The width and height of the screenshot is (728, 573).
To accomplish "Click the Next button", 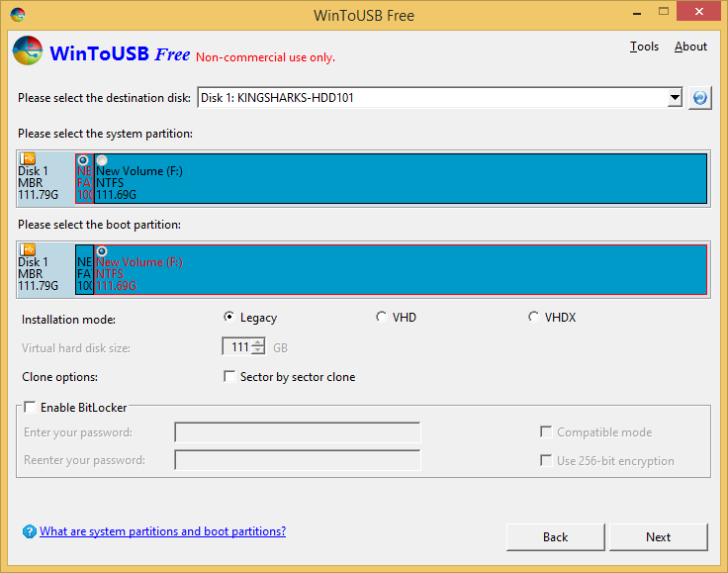I will tap(659, 537).
